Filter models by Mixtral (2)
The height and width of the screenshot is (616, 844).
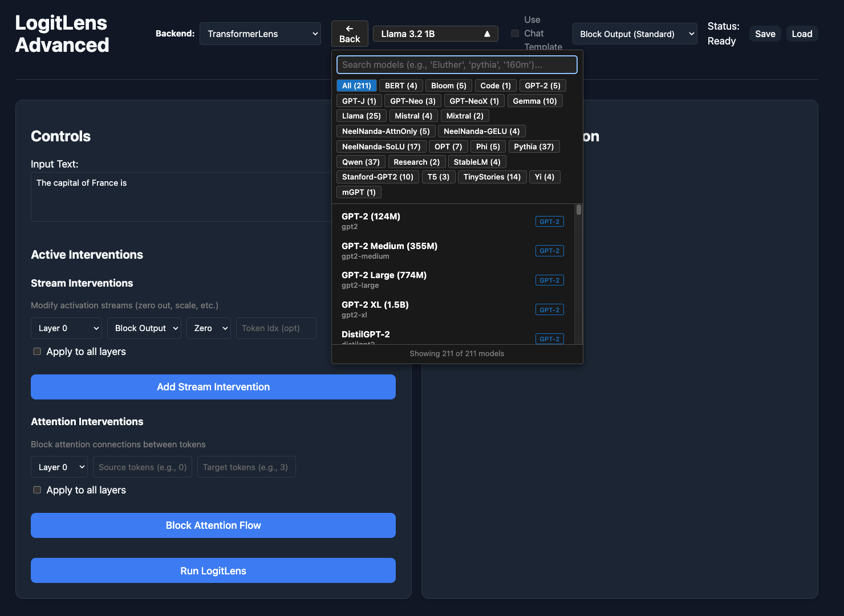tap(465, 116)
